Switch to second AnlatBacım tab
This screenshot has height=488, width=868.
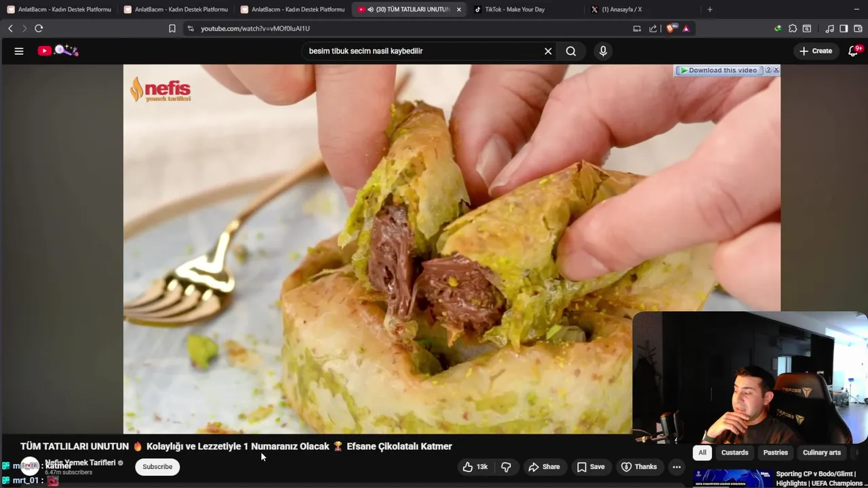[176, 9]
